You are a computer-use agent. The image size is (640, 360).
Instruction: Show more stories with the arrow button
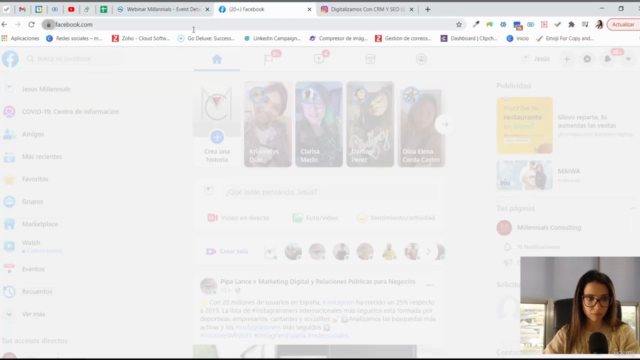click(x=445, y=124)
